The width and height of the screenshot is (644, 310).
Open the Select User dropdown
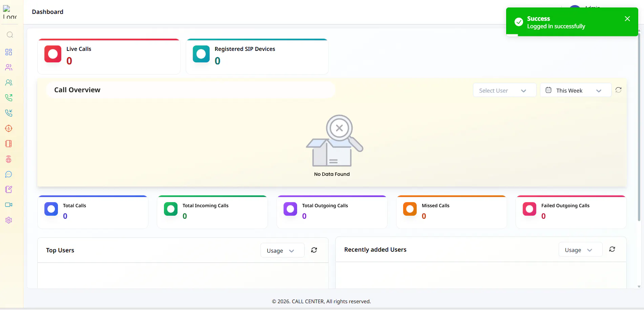point(504,90)
